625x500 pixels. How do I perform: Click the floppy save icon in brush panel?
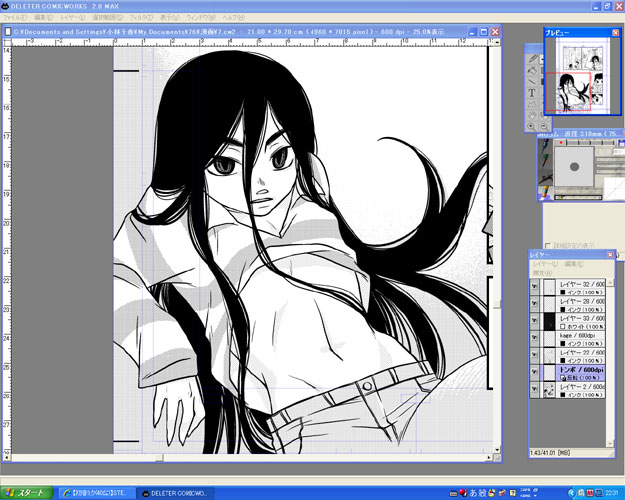pos(621,142)
